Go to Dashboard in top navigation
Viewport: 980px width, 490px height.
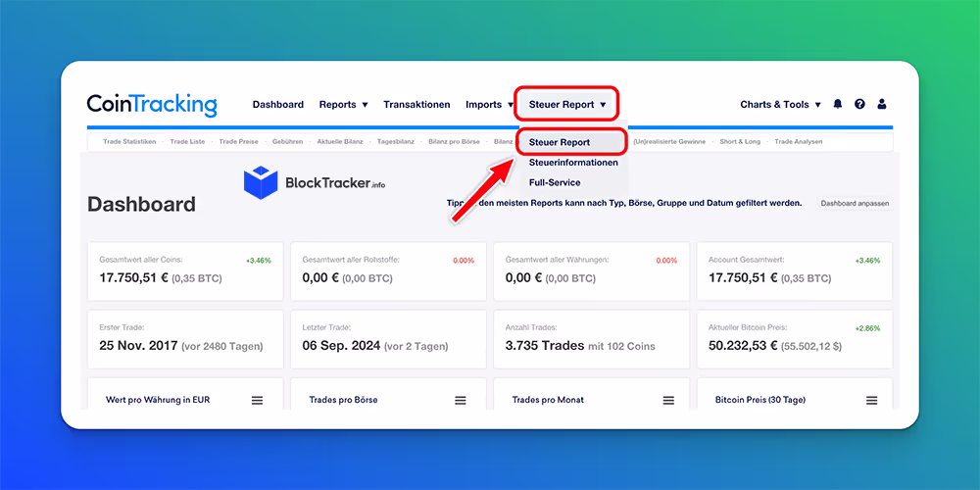278,105
